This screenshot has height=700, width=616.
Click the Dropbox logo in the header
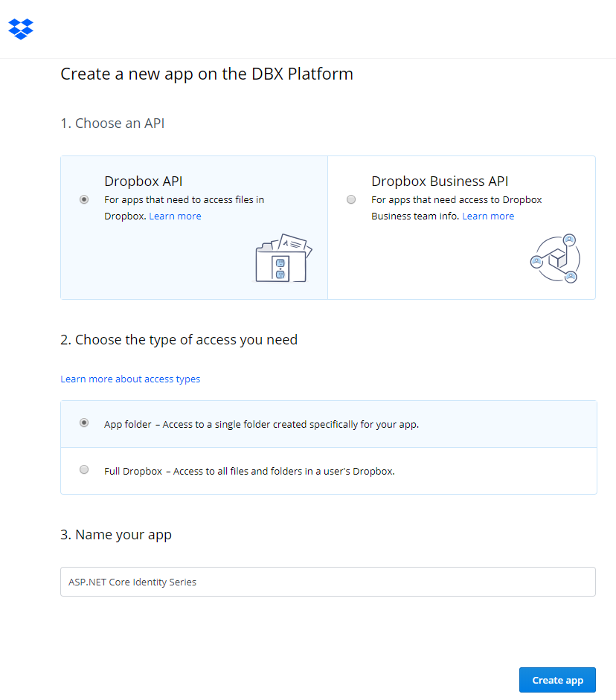[x=21, y=29]
